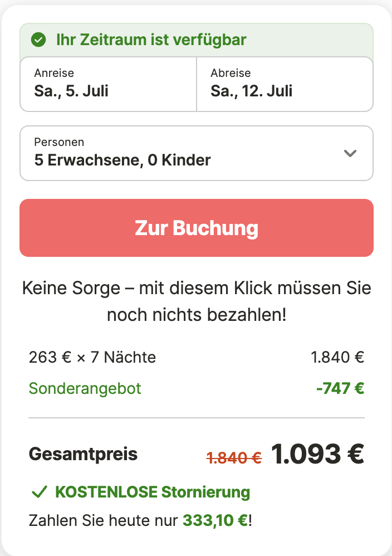Image resolution: width=392 pixels, height=556 pixels.
Task: Click the Zur Buchung button
Action: point(197,228)
